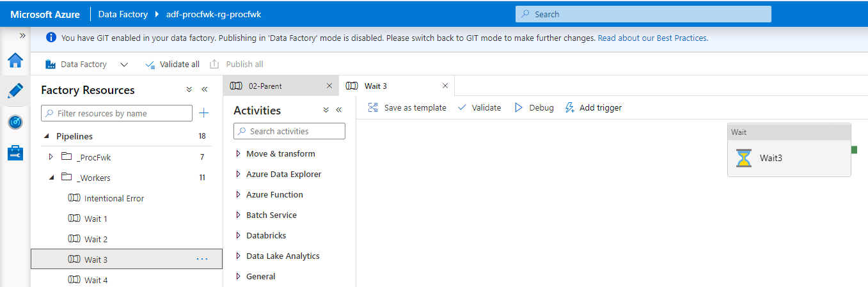The height and width of the screenshot is (287, 868).
Task: Open the Read about our Best Practices link
Action: coord(652,38)
